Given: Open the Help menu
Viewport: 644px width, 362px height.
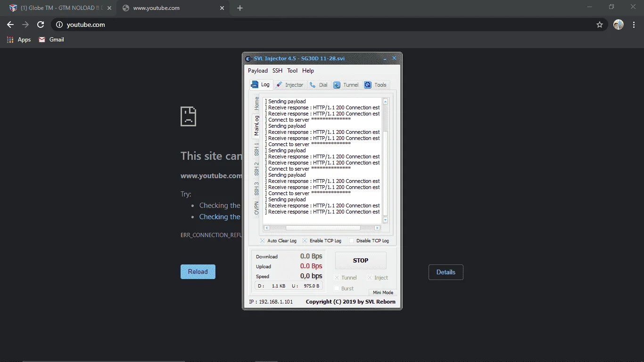Looking at the screenshot, I should pos(308,71).
